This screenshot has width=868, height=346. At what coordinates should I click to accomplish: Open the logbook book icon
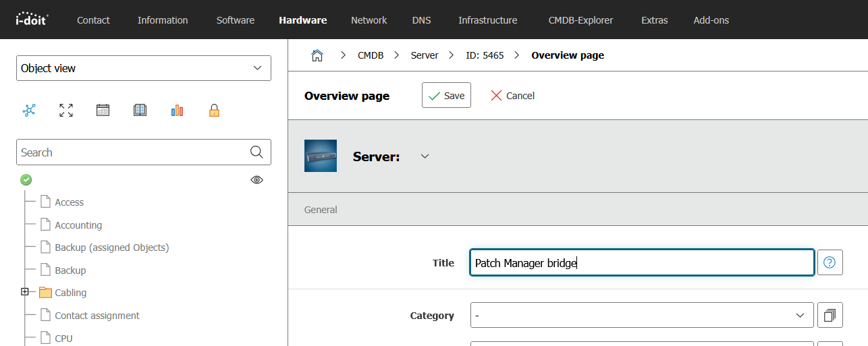pyautogui.click(x=140, y=111)
